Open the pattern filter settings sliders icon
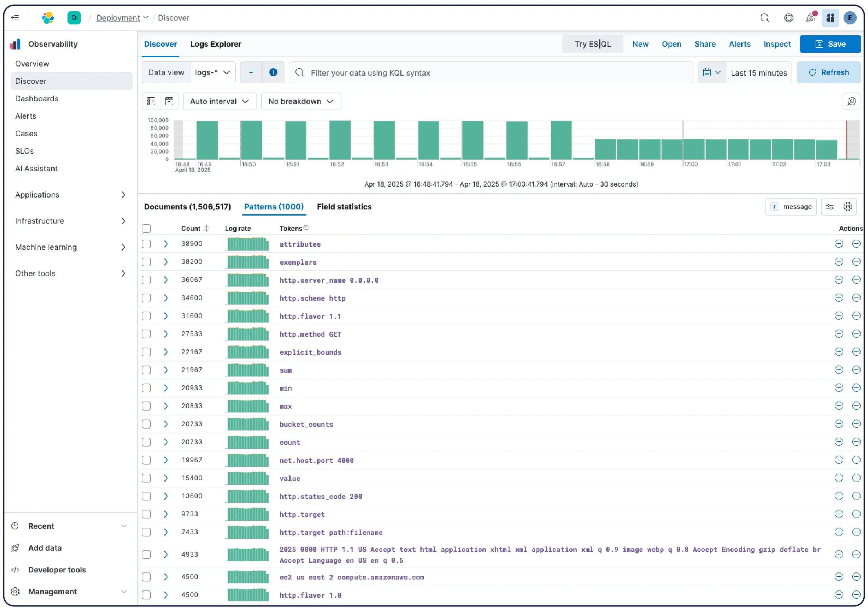This screenshot has height=611, width=868. [830, 207]
